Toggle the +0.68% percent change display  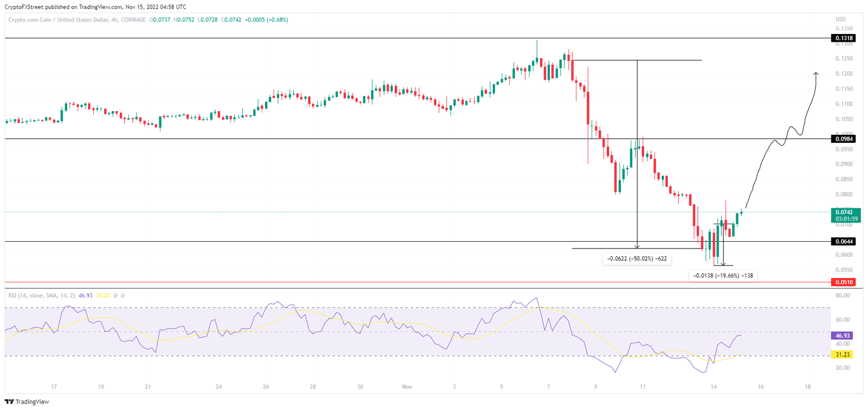tap(278, 19)
